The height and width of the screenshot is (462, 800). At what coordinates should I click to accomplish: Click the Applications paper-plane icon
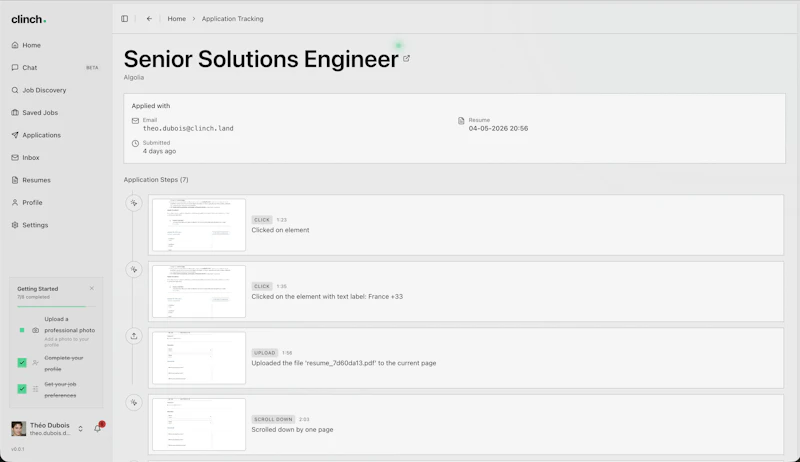(x=15, y=135)
